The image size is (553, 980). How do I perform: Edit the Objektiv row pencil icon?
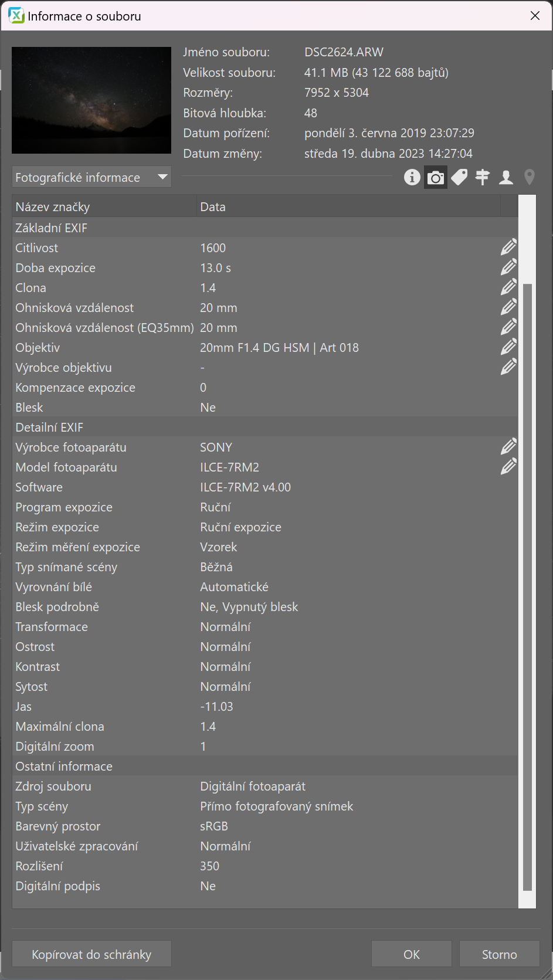[x=508, y=347]
